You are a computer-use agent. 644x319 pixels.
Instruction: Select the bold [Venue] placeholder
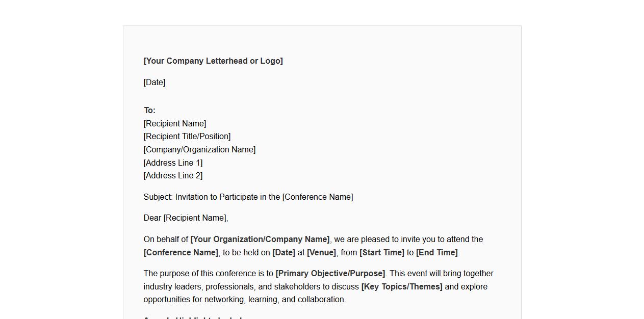[x=321, y=253]
